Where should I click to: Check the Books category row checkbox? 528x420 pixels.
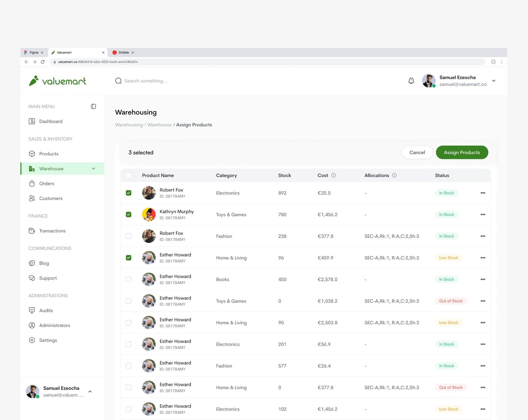(129, 280)
